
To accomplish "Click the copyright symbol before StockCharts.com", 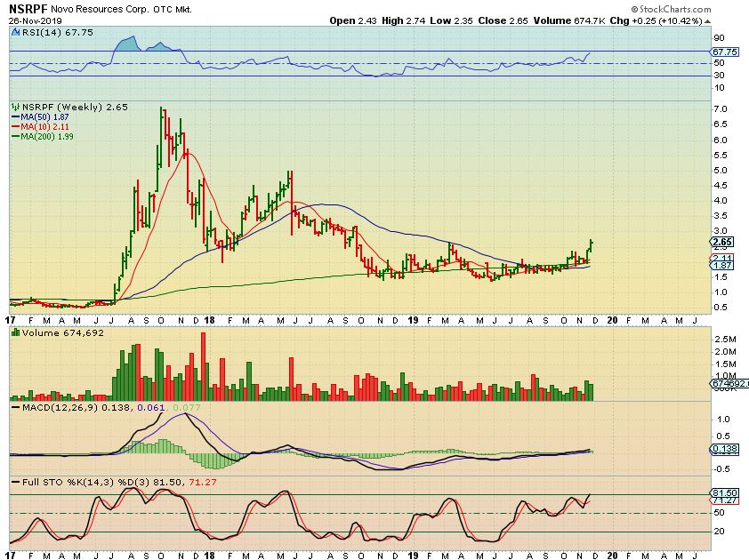I will (634, 9).
